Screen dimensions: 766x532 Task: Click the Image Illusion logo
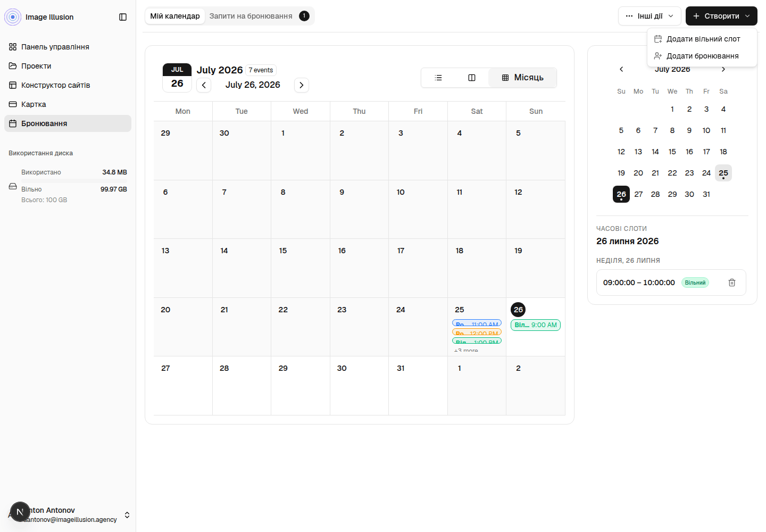(13, 17)
